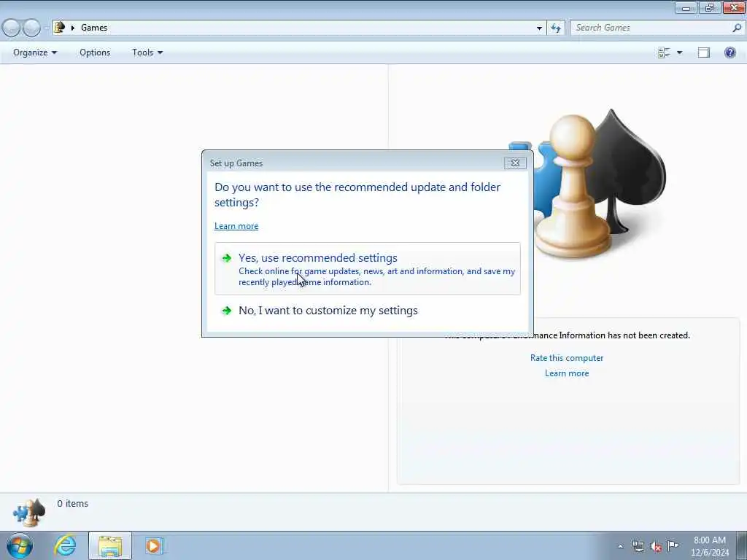Click the green arrow beside No option
747x560 pixels.
point(227,311)
